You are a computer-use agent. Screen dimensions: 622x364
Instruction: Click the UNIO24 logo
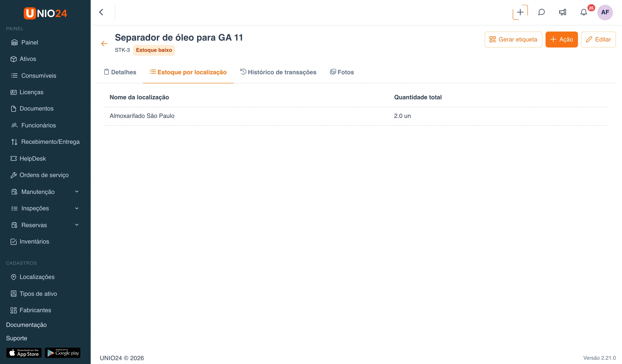point(45,13)
